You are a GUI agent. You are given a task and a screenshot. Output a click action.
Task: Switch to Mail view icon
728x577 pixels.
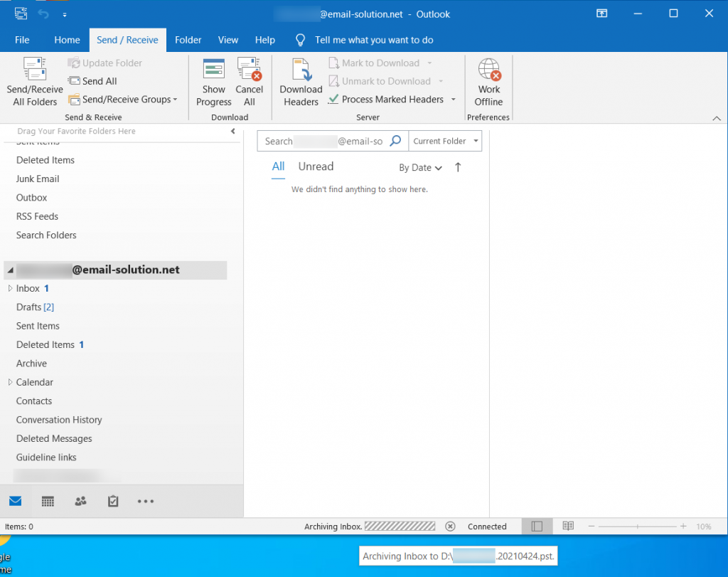[x=16, y=501]
